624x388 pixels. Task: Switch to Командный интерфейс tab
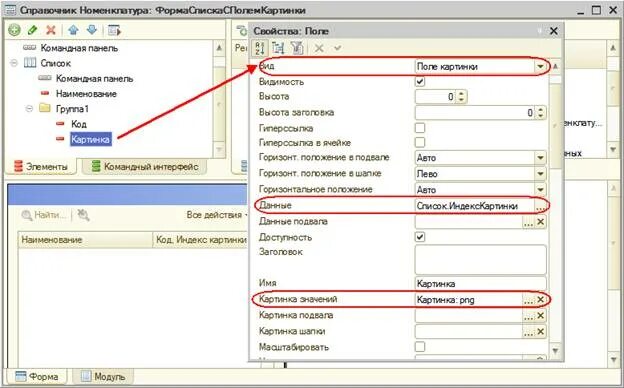click(144, 167)
